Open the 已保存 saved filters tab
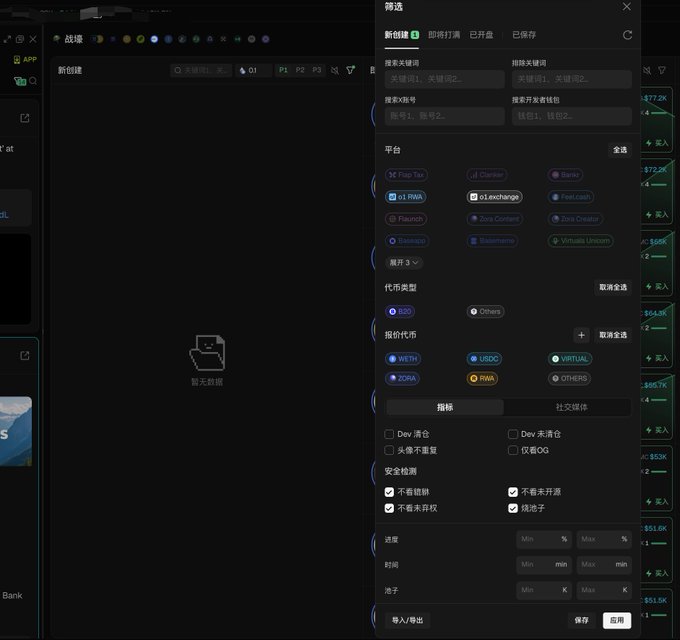Screen dimensions: 680x640 coord(524,35)
